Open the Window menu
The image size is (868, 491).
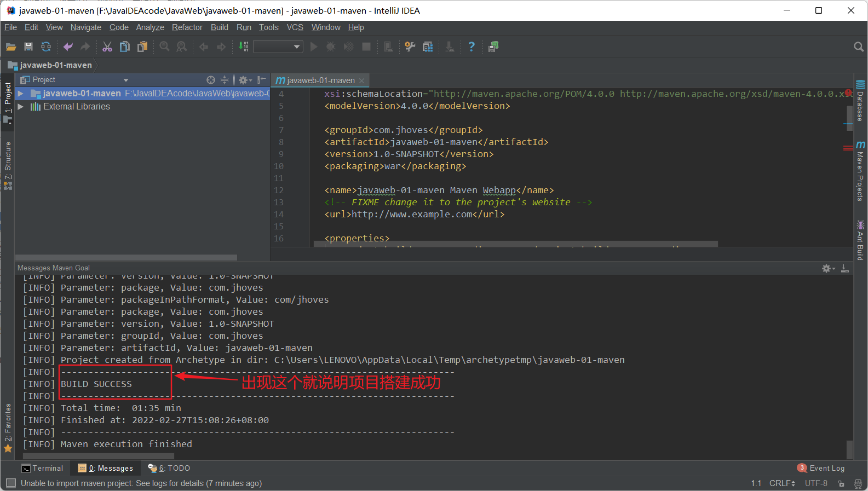coord(326,27)
